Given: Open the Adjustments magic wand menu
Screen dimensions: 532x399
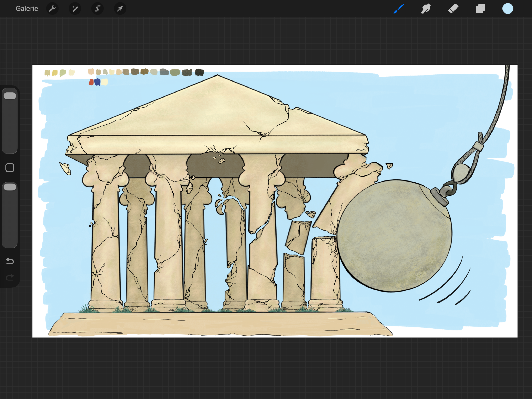Looking at the screenshot, I should click(75, 9).
